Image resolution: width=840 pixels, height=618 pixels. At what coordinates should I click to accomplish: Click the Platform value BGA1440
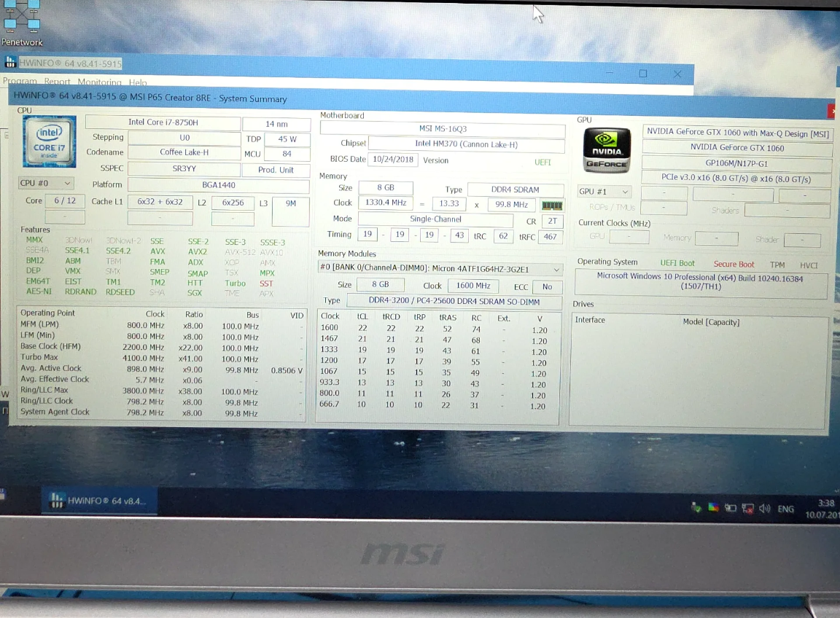coord(219,185)
